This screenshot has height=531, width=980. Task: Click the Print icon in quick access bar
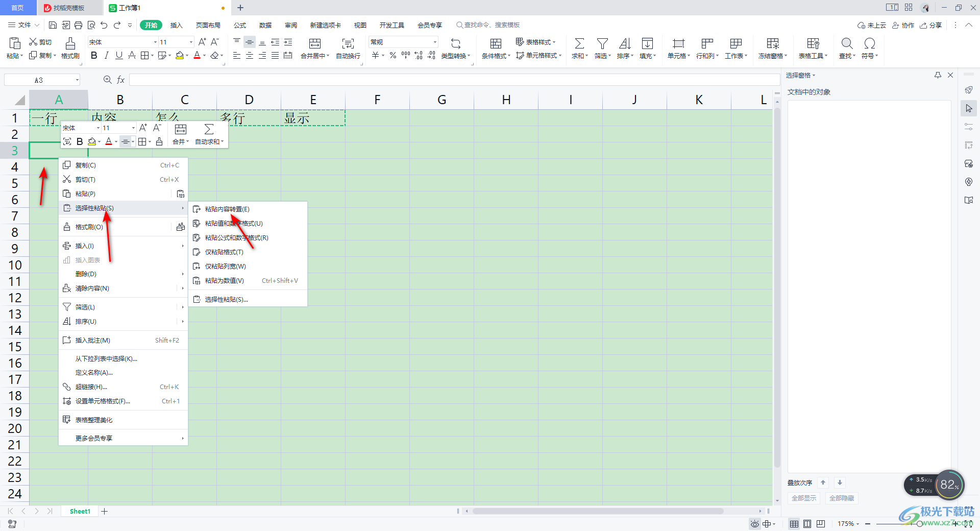(x=78, y=25)
